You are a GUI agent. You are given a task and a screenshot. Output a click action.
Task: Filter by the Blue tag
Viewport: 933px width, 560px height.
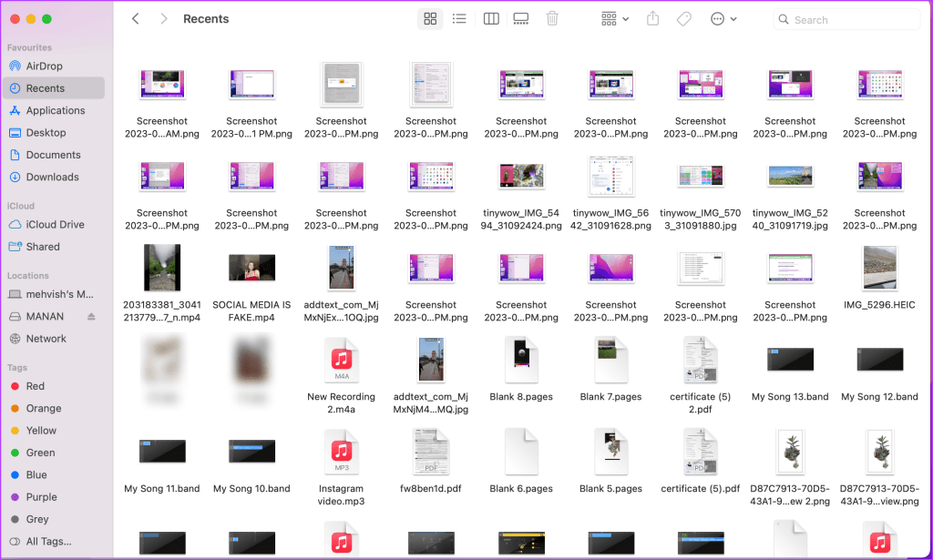click(54, 475)
